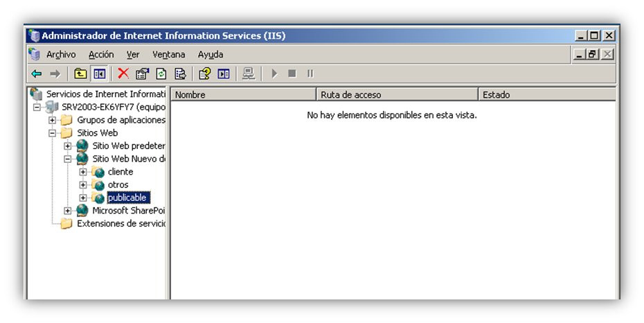Click the globe icon beside otros

[98, 185]
